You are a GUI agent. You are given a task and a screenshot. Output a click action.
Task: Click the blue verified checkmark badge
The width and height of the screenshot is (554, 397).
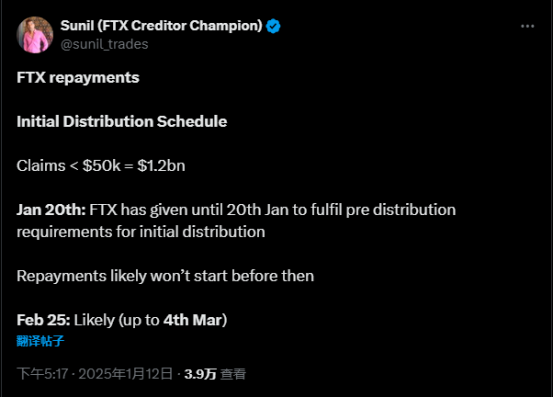pos(273,26)
